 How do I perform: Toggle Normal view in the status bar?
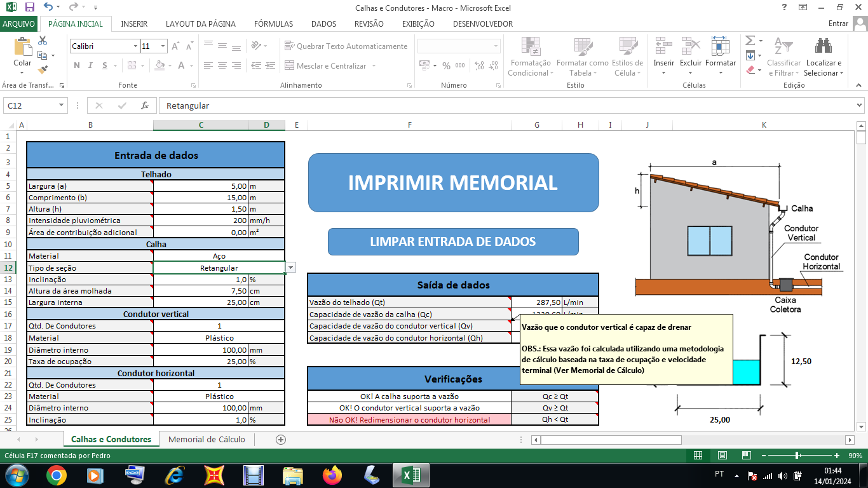[x=698, y=456]
